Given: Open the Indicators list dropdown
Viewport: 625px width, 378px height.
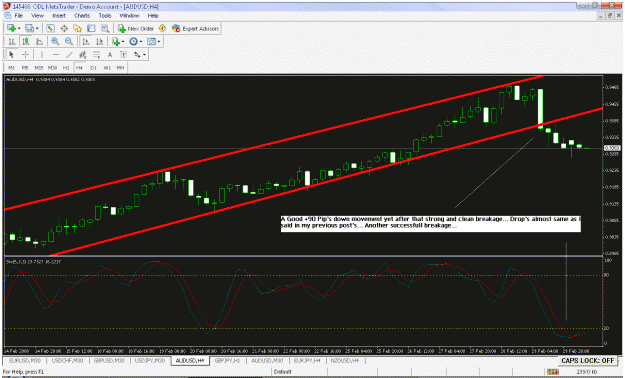Looking at the screenshot, I should pyautogui.click(x=118, y=41).
